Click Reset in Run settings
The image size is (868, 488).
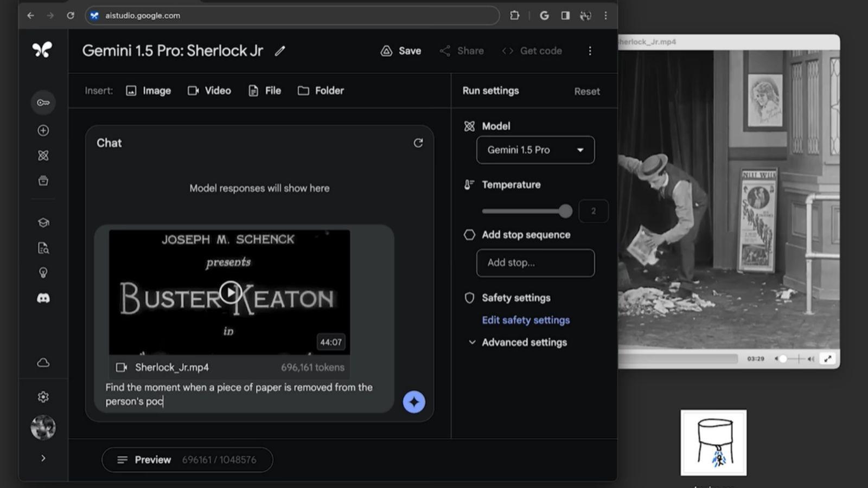pos(586,92)
